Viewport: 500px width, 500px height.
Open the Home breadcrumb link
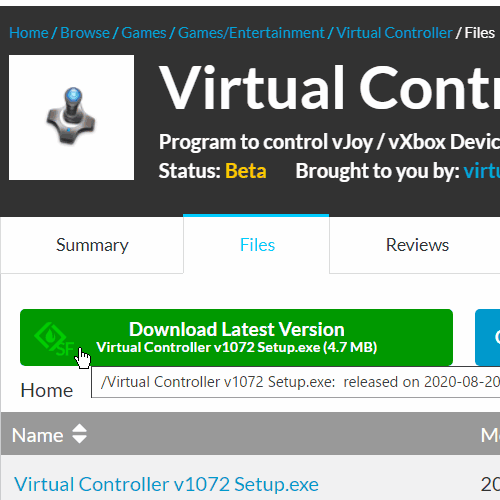(29, 33)
